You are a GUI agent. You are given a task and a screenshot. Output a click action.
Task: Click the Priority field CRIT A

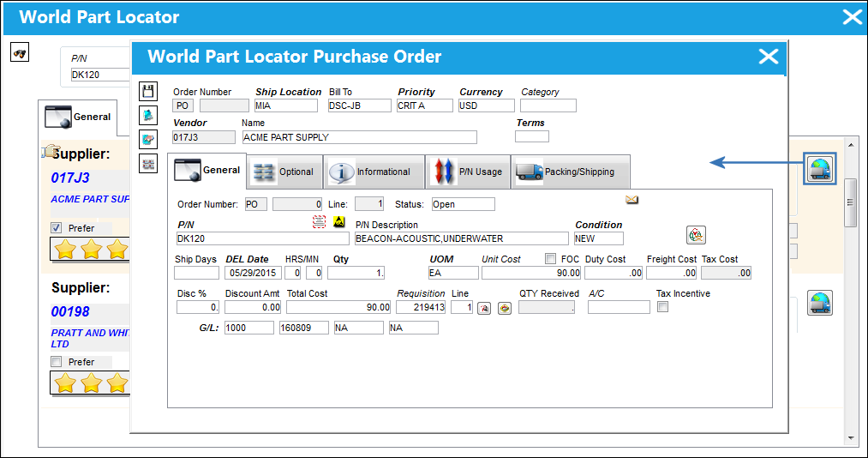pos(425,105)
